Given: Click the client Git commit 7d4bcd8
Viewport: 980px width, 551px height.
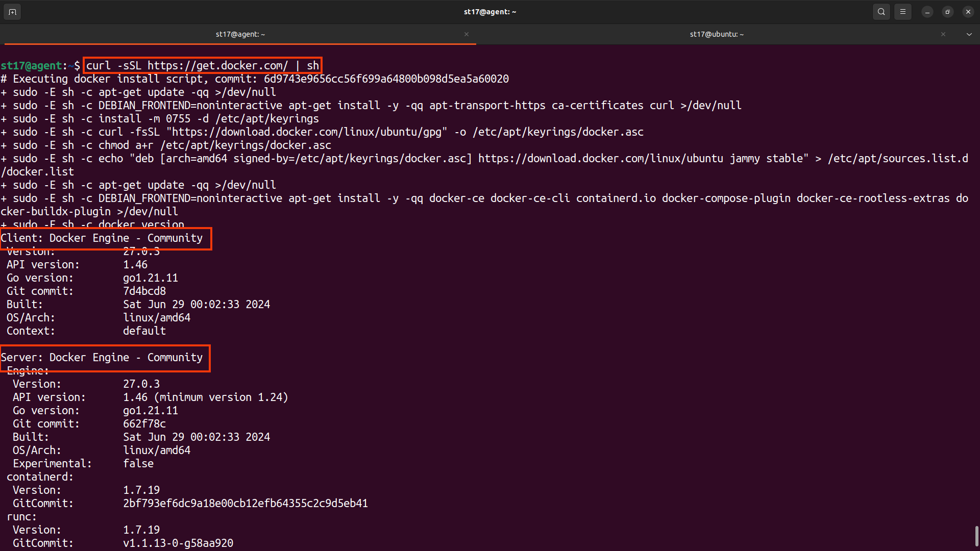Looking at the screenshot, I should (144, 291).
